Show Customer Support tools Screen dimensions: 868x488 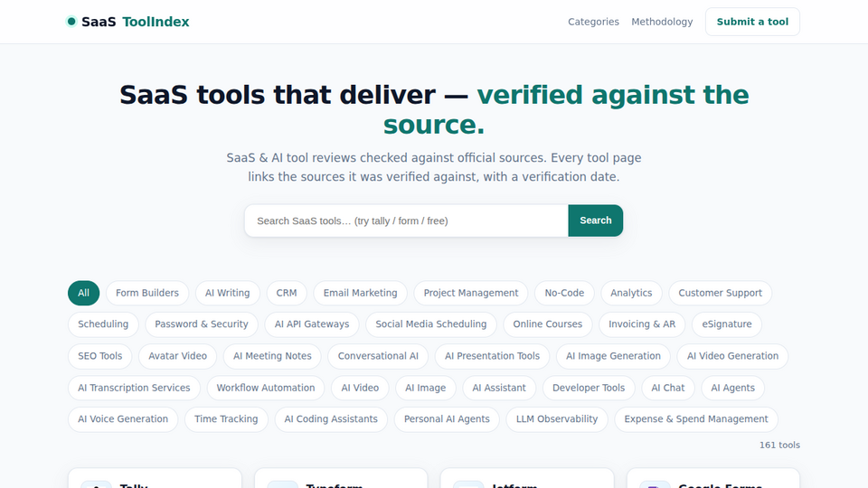click(721, 293)
